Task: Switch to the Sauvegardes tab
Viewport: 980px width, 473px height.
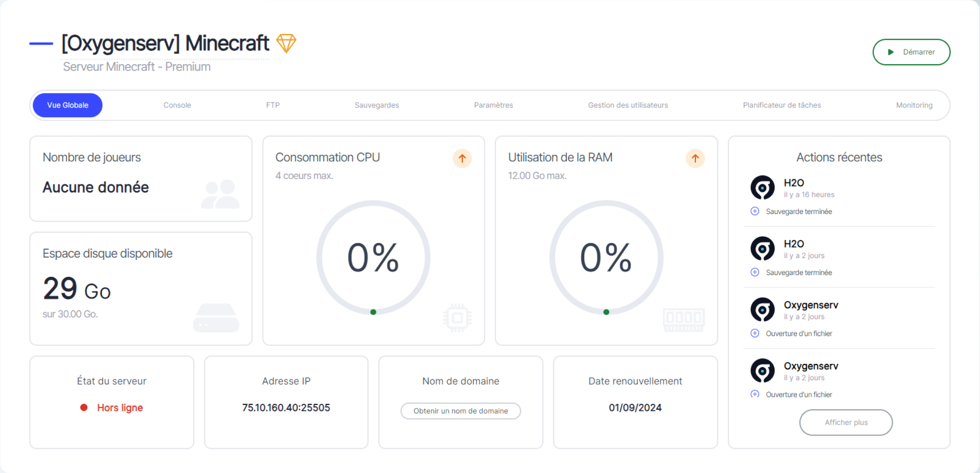Action: pyautogui.click(x=377, y=105)
